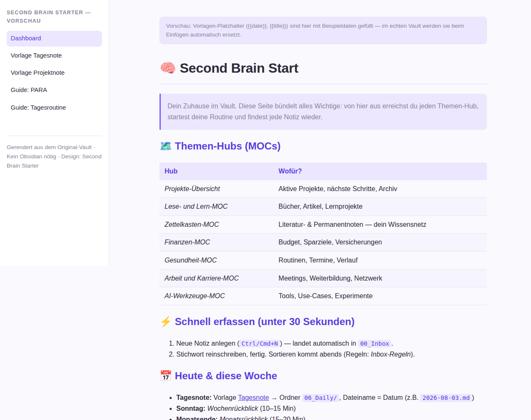Go to Guide: PARA page
Screen dimensions: 531x420
coord(54,90)
